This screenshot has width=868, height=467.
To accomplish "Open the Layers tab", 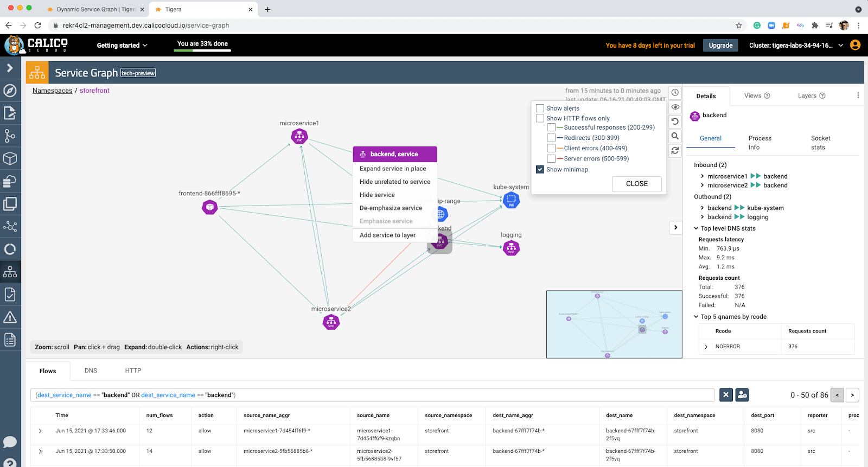I will [x=811, y=95].
